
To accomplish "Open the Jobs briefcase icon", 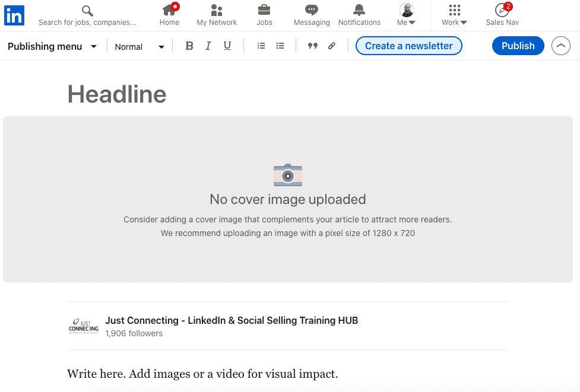I will (264, 10).
